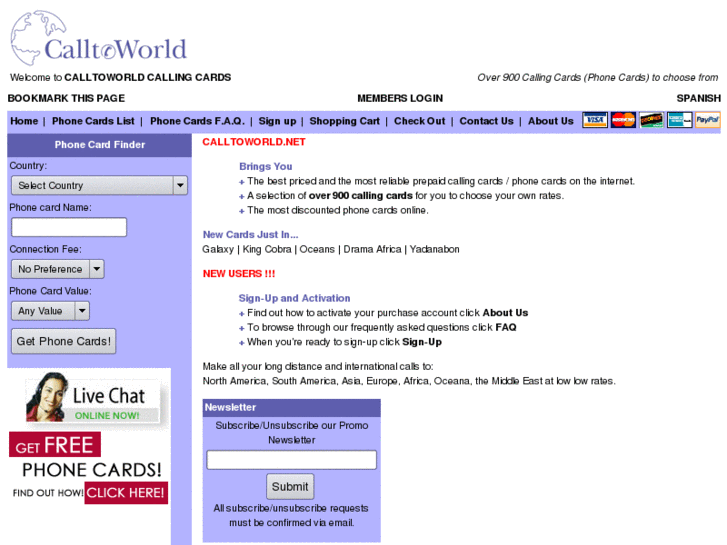The height and width of the screenshot is (545, 727).
Task: Go to Check Out page
Action: (x=420, y=121)
